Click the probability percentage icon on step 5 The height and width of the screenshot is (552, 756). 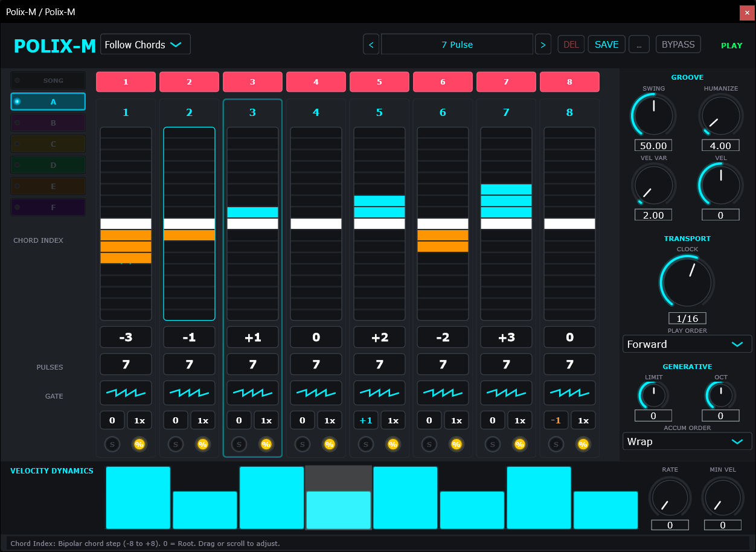click(393, 444)
